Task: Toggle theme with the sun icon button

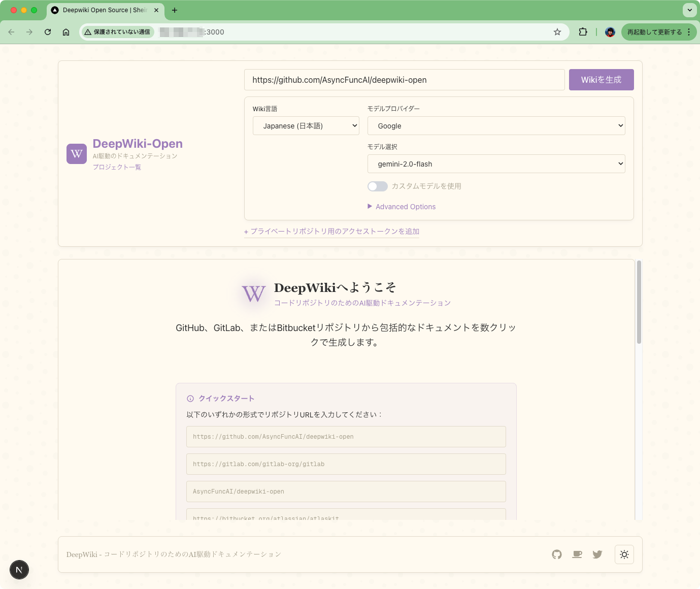Action: click(624, 554)
